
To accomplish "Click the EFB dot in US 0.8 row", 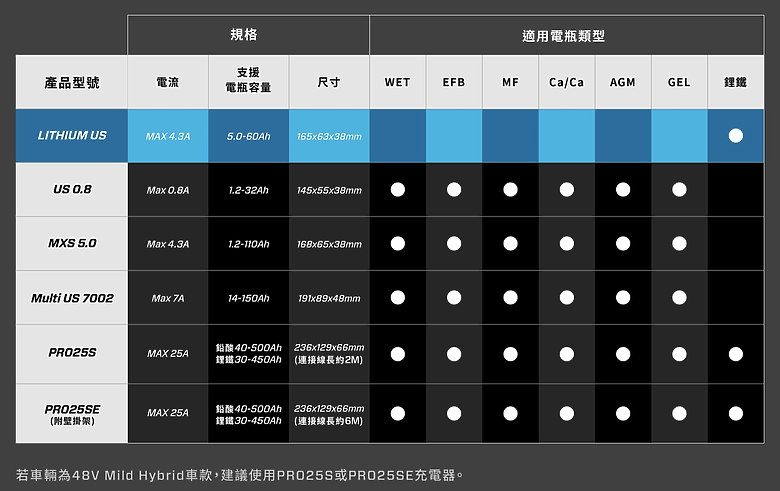I will pos(454,190).
